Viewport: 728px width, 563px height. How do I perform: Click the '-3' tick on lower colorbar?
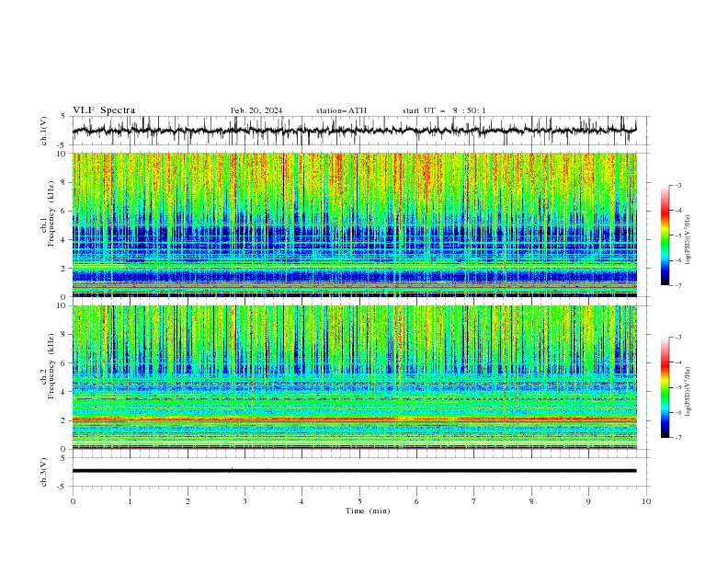[x=678, y=338]
